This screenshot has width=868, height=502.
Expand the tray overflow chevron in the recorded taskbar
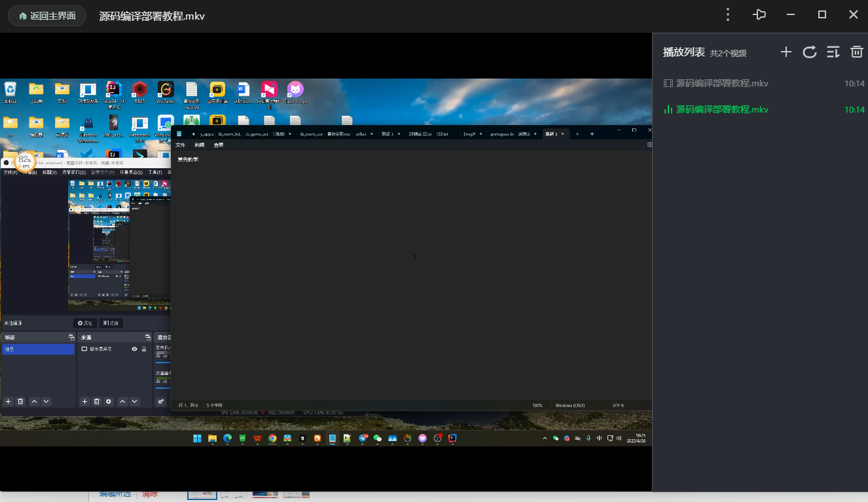(545, 439)
